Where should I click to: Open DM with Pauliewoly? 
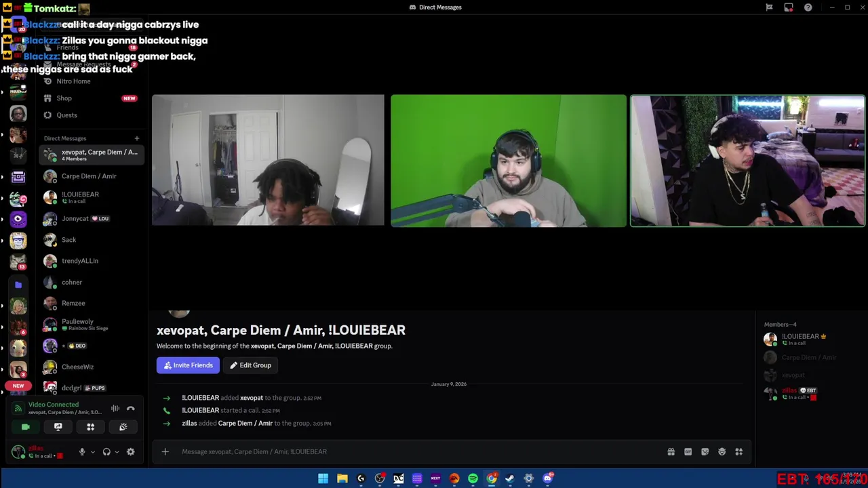[x=92, y=325]
